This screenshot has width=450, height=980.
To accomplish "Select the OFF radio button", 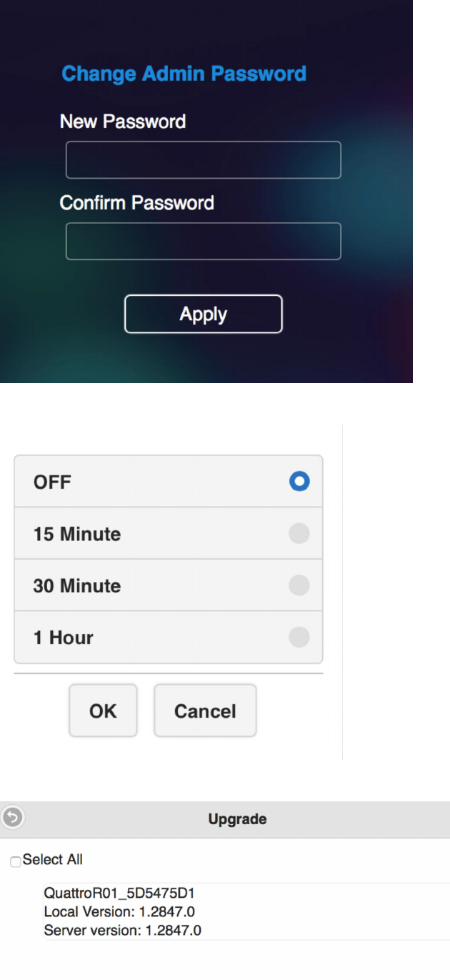I will (x=300, y=482).
